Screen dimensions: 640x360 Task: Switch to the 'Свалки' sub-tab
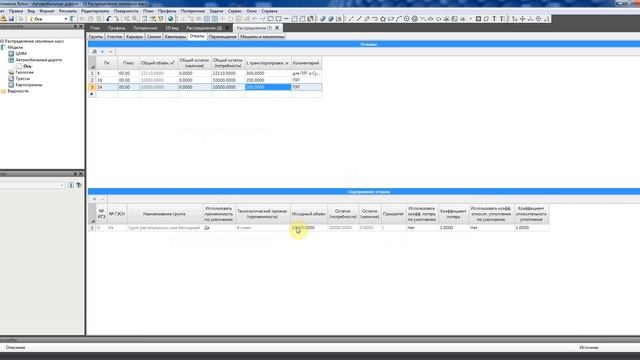(x=154, y=37)
